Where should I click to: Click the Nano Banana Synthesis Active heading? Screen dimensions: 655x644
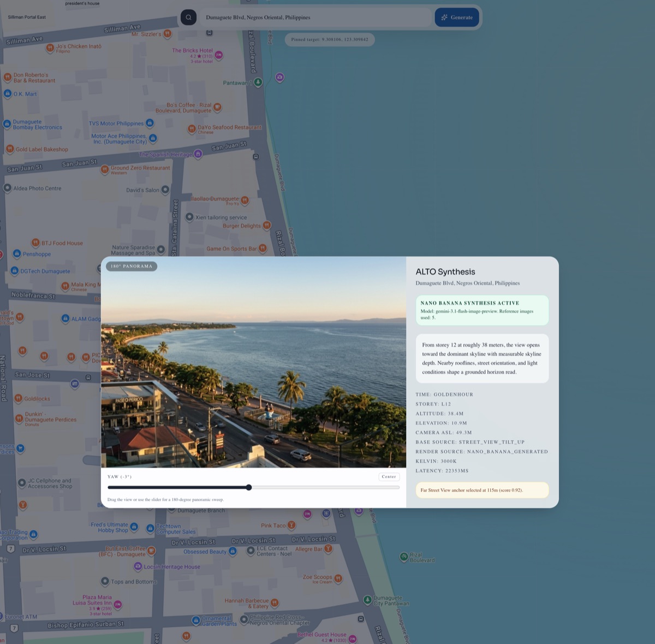[x=470, y=303]
